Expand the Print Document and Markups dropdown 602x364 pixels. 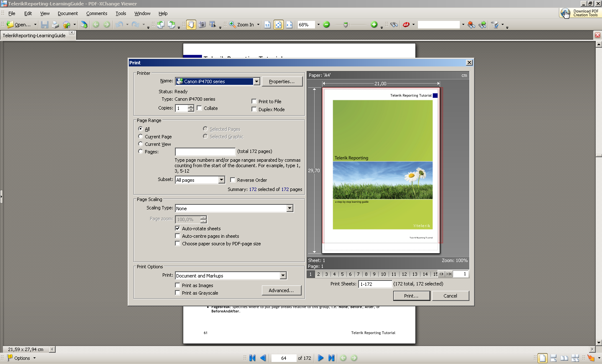[x=283, y=276]
